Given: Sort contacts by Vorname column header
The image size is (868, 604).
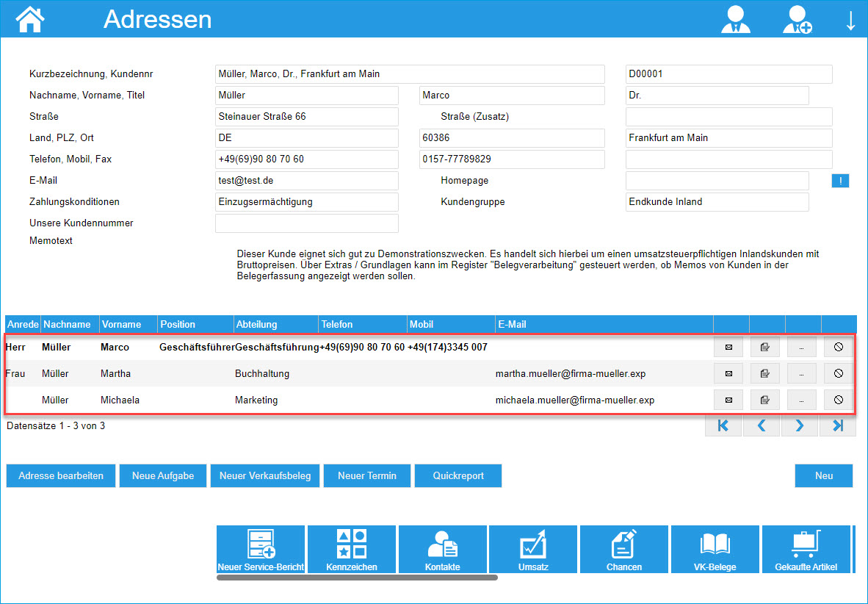Looking at the screenshot, I should coord(129,325).
